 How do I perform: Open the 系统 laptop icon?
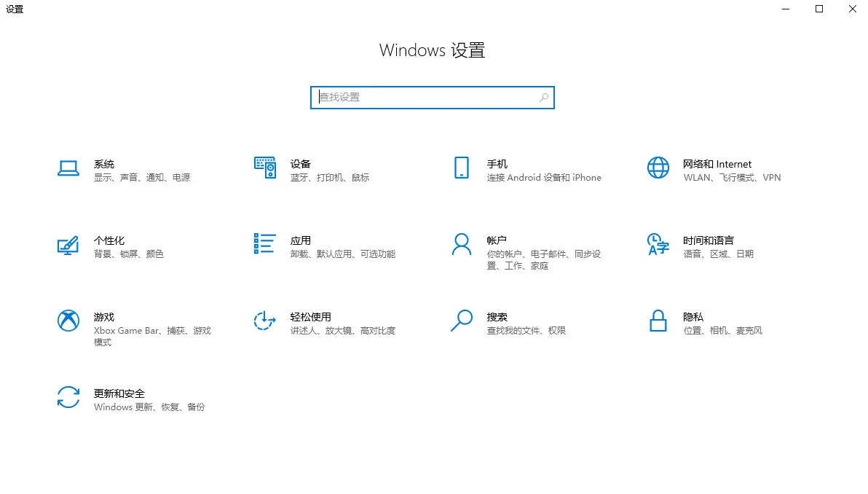[68, 168]
